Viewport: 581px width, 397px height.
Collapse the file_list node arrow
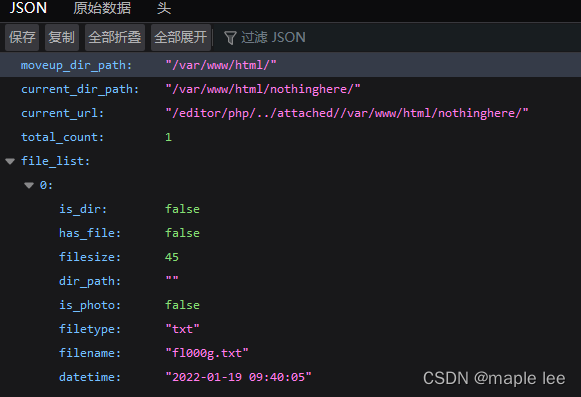tap(10, 161)
